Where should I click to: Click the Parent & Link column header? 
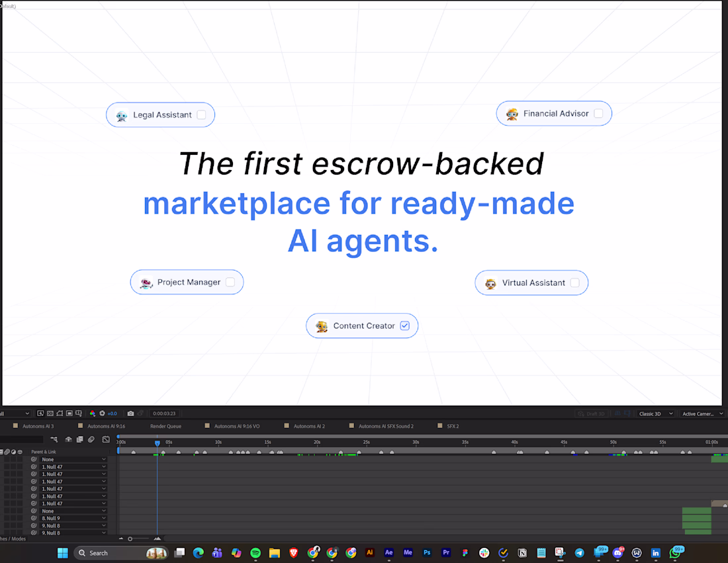pos(44,452)
